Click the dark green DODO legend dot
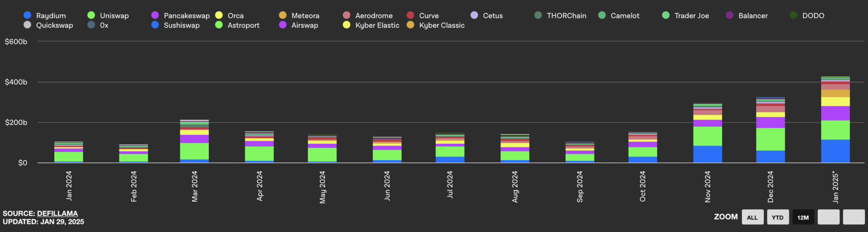The height and width of the screenshot is (232, 868). click(793, 15)
